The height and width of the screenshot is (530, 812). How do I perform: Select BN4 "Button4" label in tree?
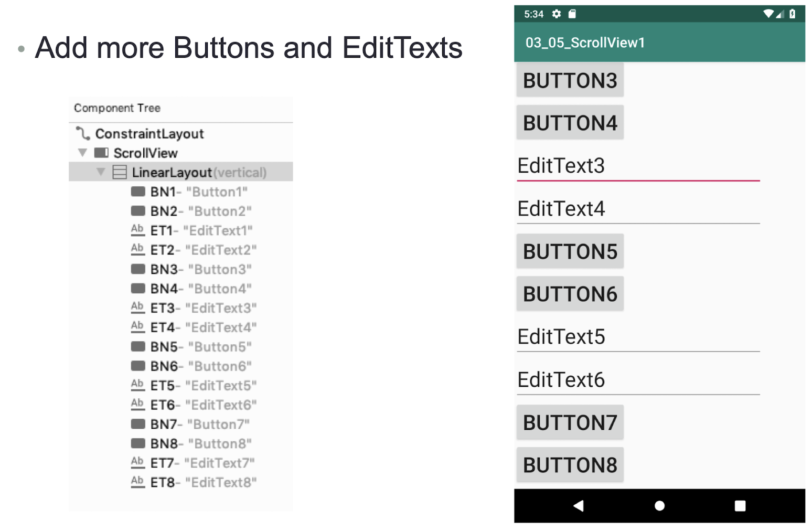(201, 289)
